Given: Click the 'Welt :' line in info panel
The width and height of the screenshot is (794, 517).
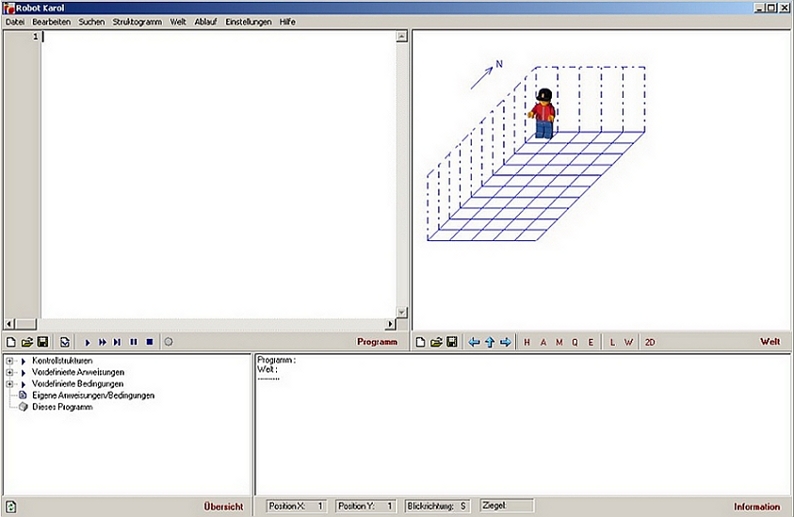Looking at the screenshot, I should (267, 369).
